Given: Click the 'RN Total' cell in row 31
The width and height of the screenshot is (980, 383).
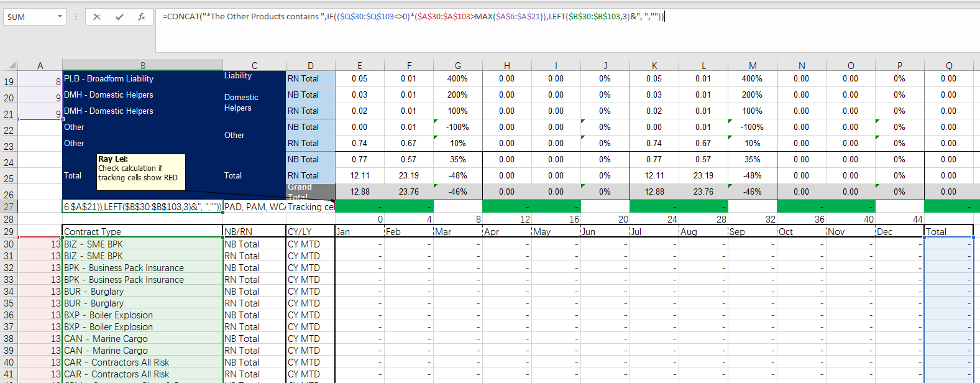Looking at the screenshot, I should point(254,256).
